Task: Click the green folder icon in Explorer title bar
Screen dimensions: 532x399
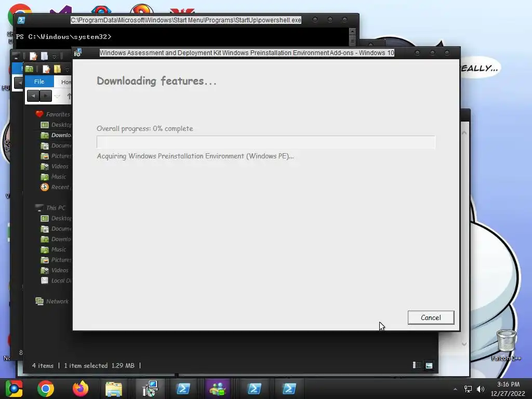Action: (29, 69)
